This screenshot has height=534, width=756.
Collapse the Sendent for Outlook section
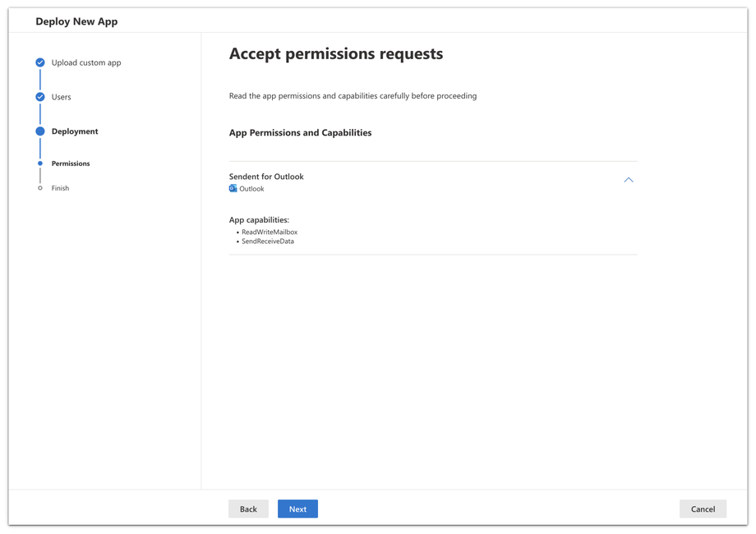pyautogui.click(x=628, y=180)
